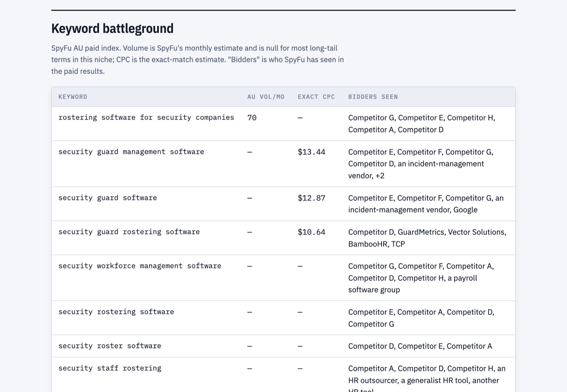
Task: Click keyword 'security workforce management software'
Action: click(x=140, y=266)
